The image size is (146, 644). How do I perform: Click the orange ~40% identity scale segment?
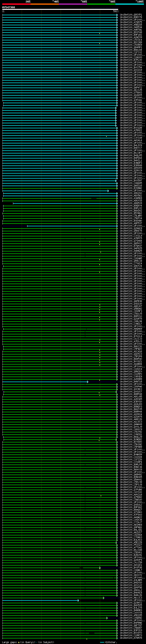(x=45, y=4)
